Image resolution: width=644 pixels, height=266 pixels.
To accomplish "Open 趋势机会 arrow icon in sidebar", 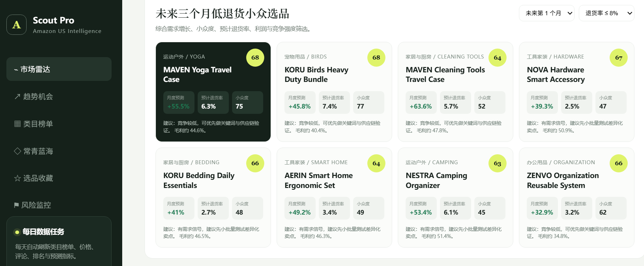I will click(17, 96).
